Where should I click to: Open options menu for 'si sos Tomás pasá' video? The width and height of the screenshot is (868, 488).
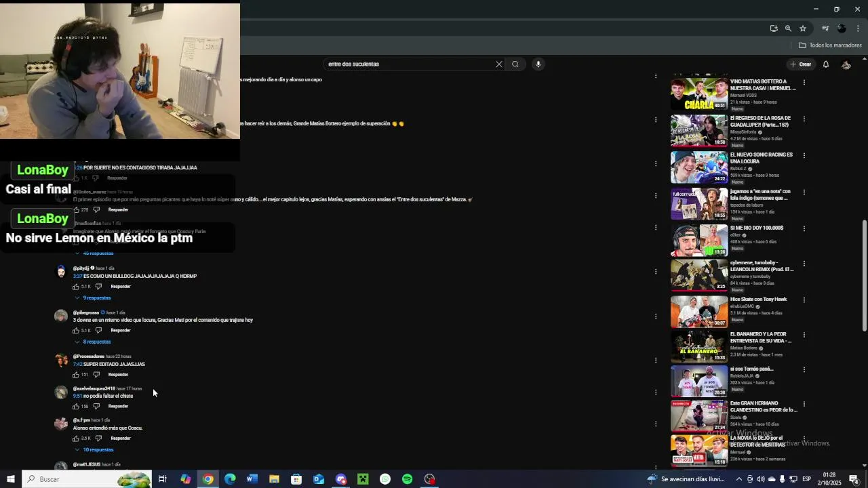click(x=804, y=370)
